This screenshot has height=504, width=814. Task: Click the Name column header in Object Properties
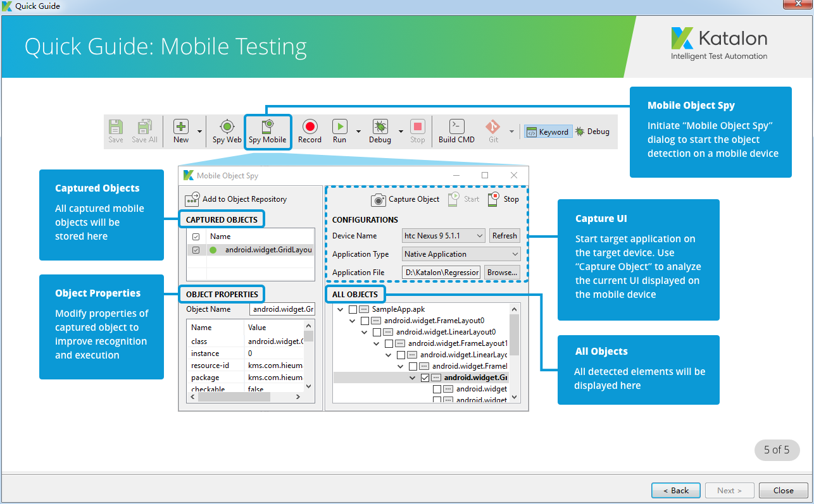[215, 328]
